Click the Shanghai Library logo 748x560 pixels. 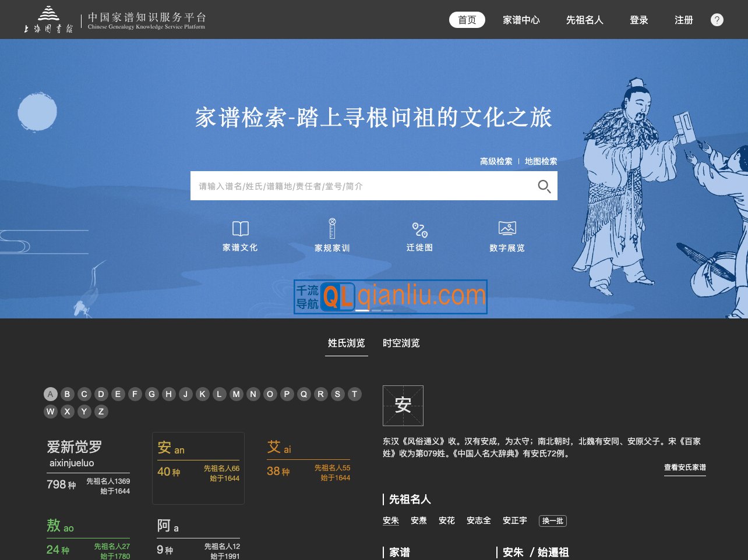point(48,19)
